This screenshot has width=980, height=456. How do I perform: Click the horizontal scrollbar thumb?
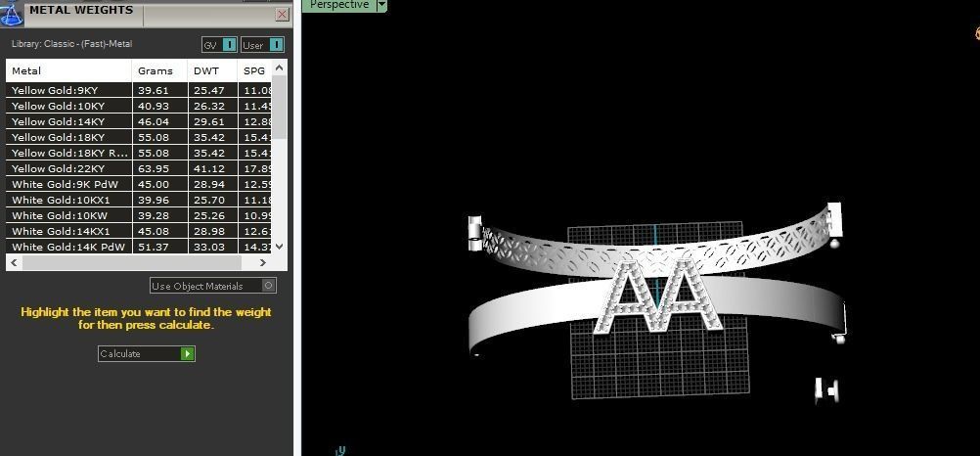132,262
